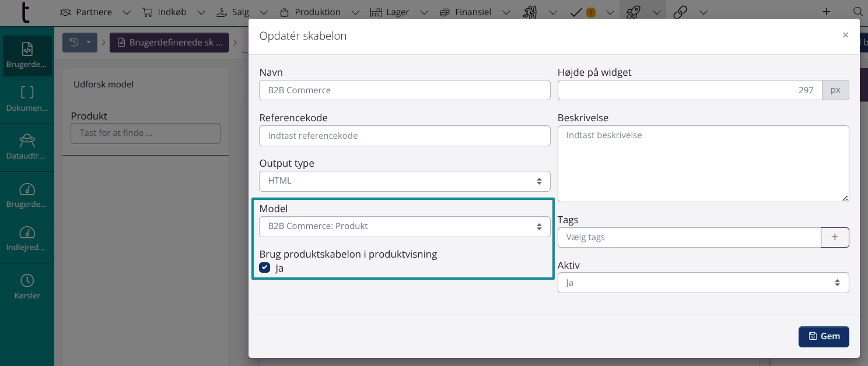This screenshot has height=366, width=868.
Task: Open the Produktion menu
Action: pos(310,12)
